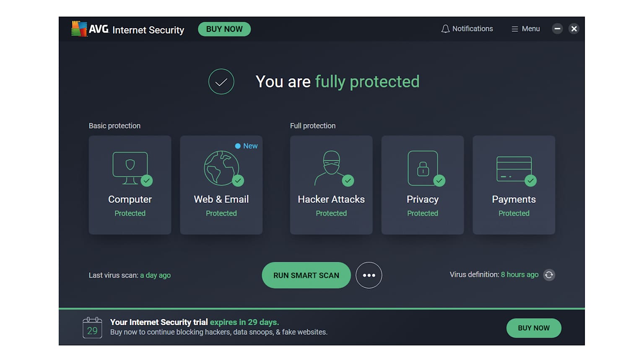
Task: Click BUY NOW in the trial banner
Action: coord(533,328)
